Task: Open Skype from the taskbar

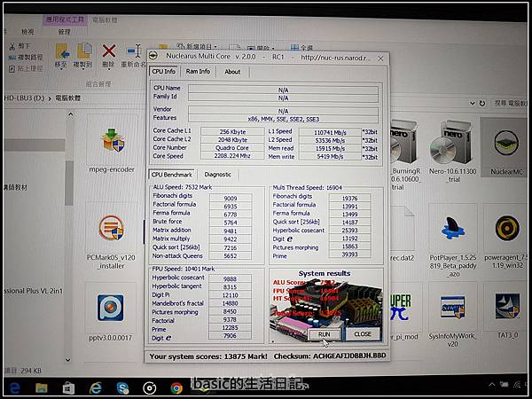Action: point(122,387)
